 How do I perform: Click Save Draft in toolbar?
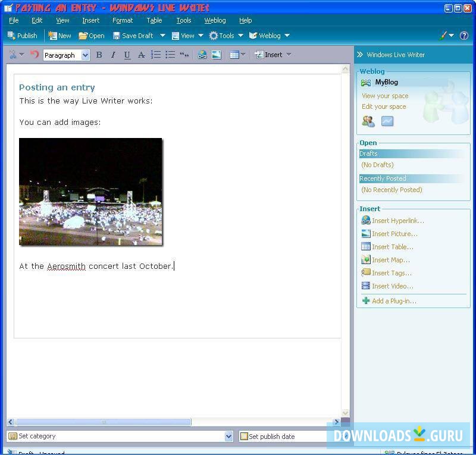tap(133, 36)
